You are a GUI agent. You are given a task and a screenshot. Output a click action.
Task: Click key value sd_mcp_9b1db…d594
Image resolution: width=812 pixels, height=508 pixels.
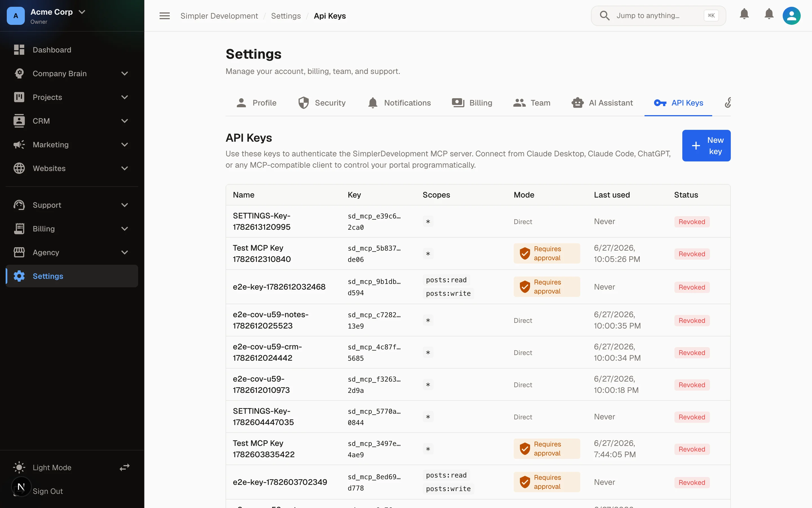(x=374, y=287)
